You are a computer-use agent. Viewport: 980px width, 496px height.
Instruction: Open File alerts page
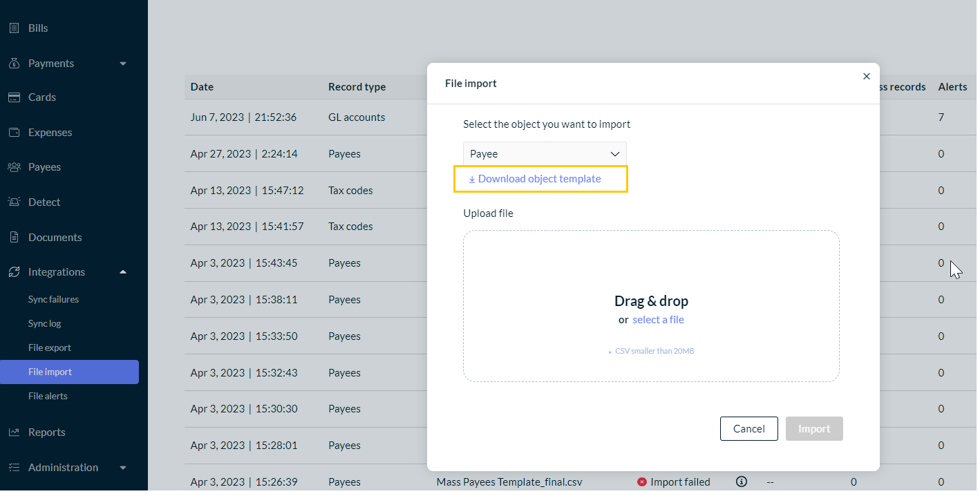[x=48, y=397]
